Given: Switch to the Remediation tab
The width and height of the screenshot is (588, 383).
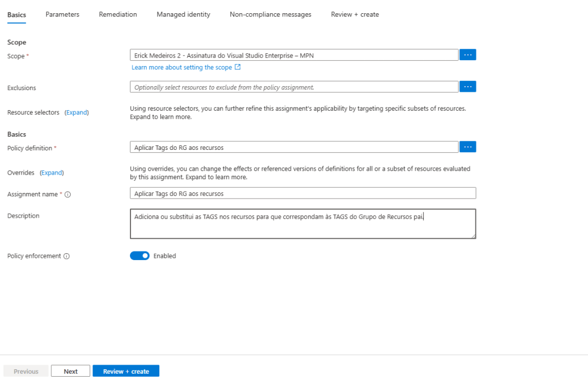Looking at the screenshot, I should (x=118, y=14).
